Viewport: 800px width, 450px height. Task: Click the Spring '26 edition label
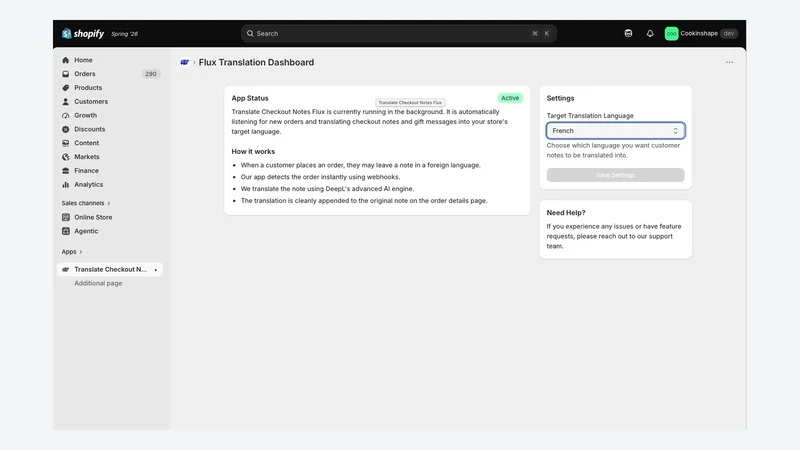[124, 34]
